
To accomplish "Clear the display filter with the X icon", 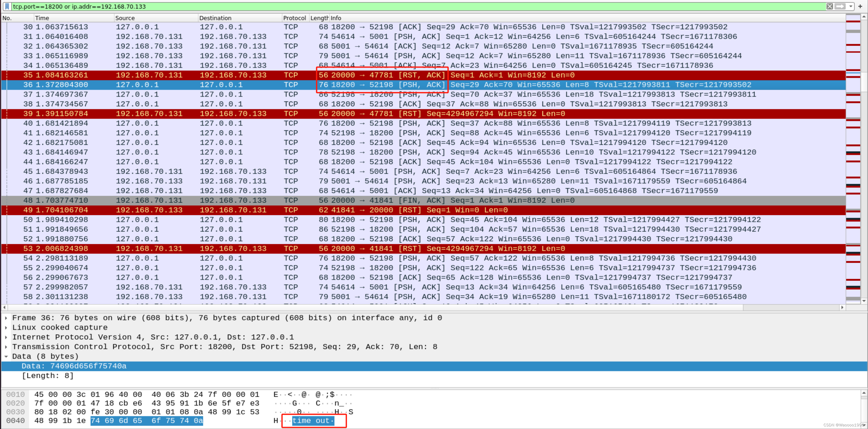I will [830, 6].
